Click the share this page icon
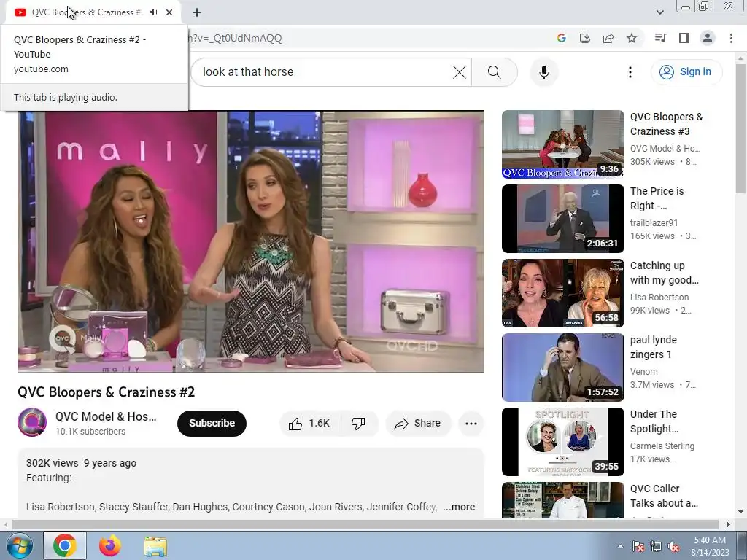The height and width of the screenshot is (560, 747). [x=608, y=38]
